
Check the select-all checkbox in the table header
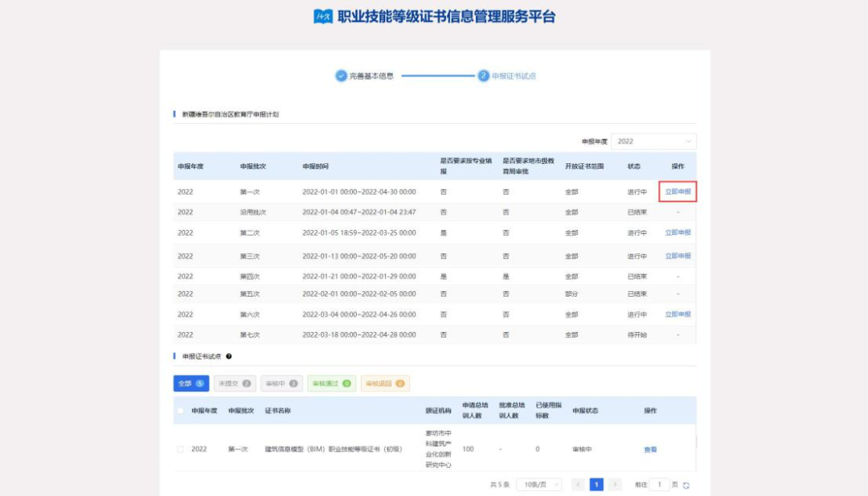pyautogui.click(x=181, y=410)
